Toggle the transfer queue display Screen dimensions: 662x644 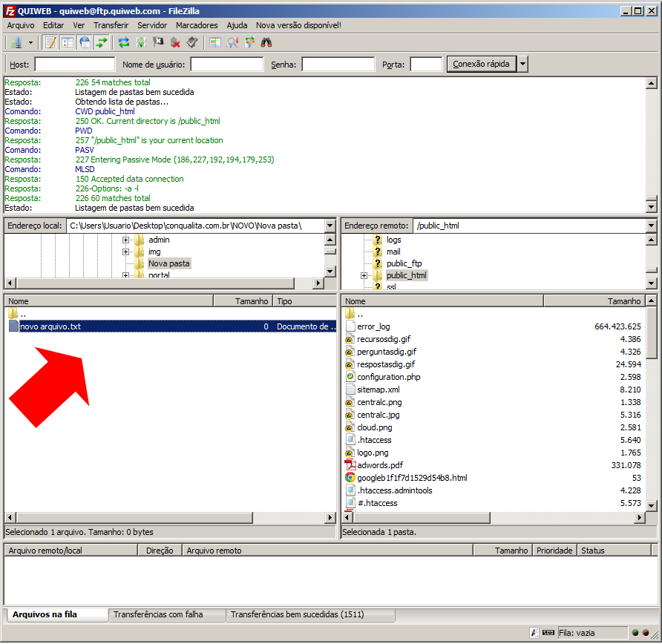point(102,42)
